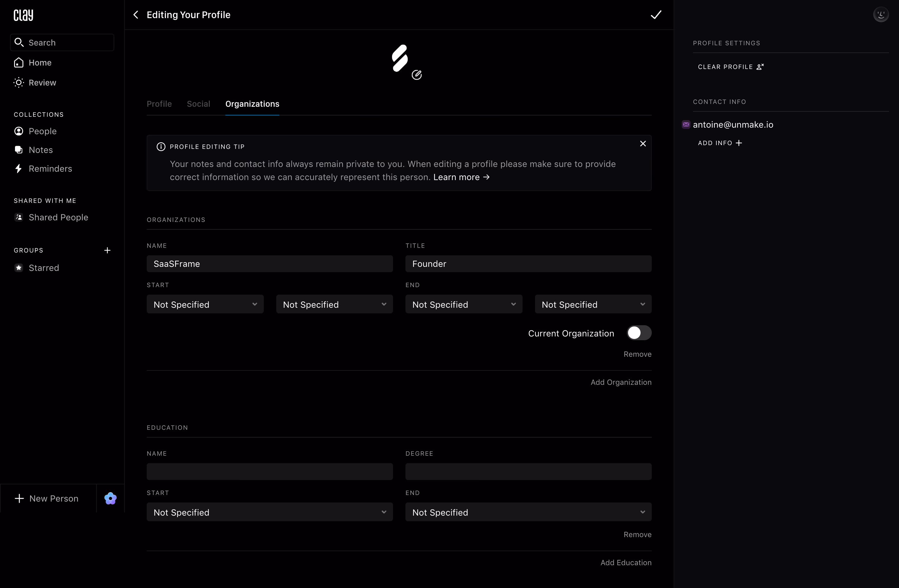Remove the SaaSFrame organization
The width and height of the screenshot is (899, 588).
point(637,354)
